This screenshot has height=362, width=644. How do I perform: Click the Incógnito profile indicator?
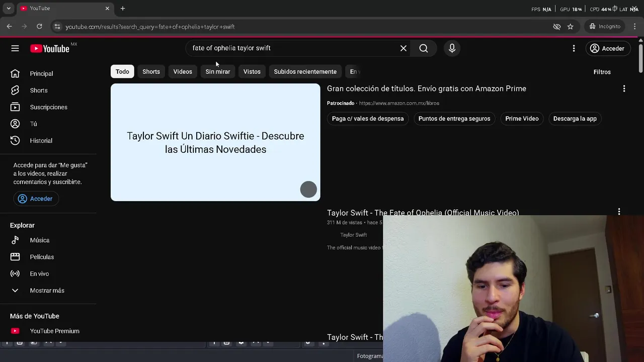click(x=605, y=27)
